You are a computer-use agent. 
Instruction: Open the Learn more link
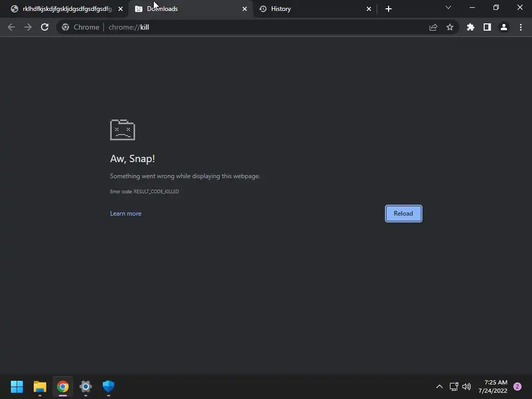point(126,214)
